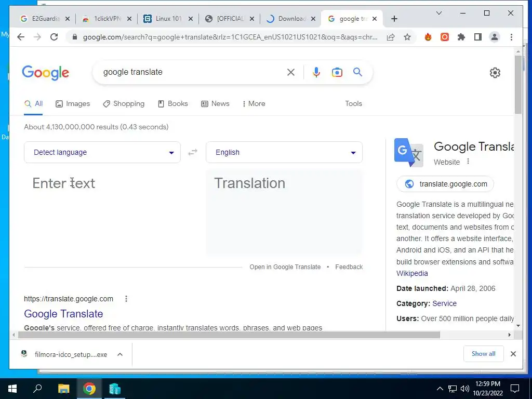This screenshot has height=399, width=532.
Task: Show hidden system tray icons
Action: (440, 389)
